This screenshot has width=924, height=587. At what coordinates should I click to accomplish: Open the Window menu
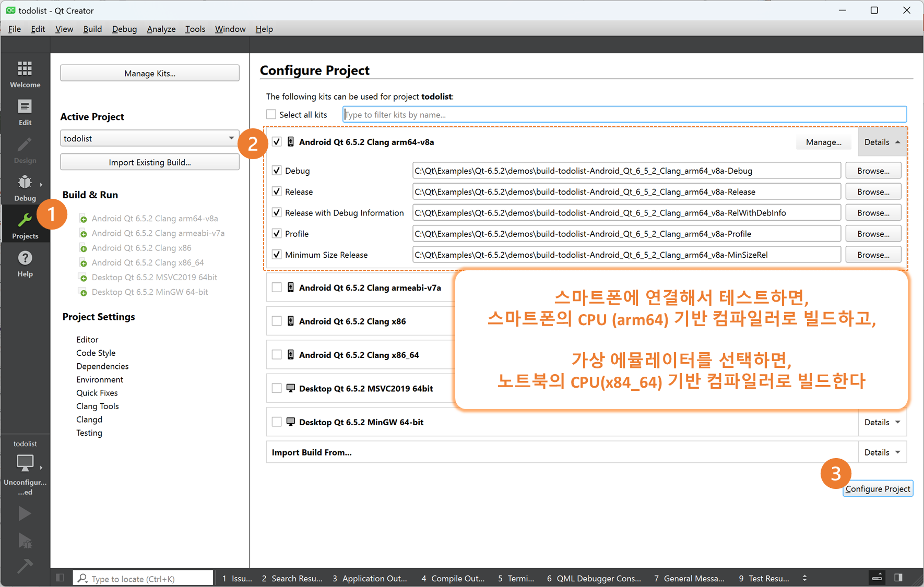(230, 29)
